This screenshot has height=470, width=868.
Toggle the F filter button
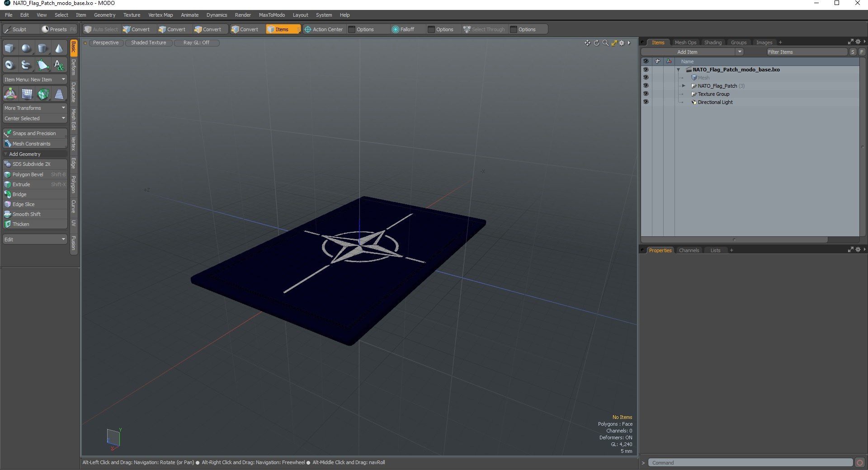click(862, 52)
